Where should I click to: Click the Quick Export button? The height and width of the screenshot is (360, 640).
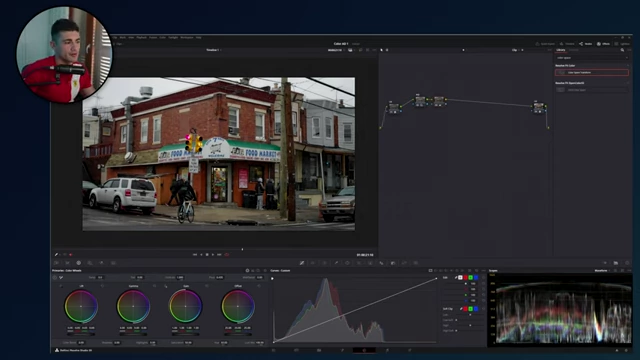pos(545,44)
